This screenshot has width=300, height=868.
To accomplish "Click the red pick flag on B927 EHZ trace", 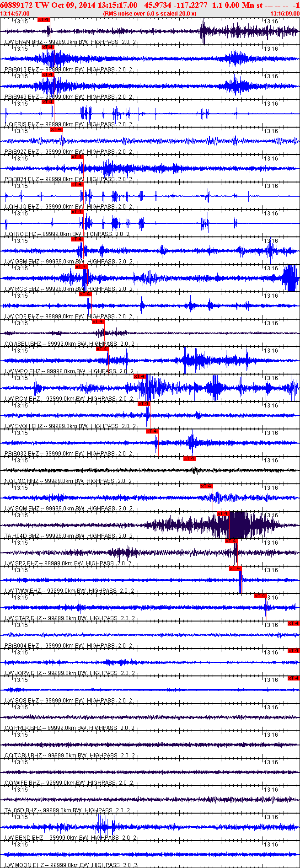I will tap(56, 129).
